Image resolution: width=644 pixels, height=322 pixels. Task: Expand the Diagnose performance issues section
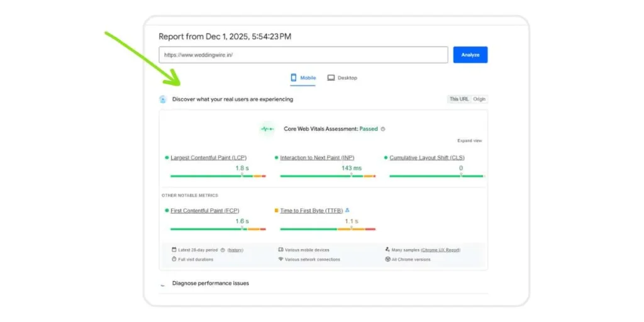[x=210, y=284]
